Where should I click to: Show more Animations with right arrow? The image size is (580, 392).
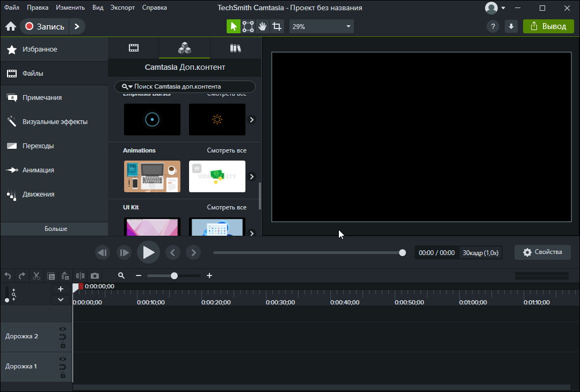tap(251, 176)
